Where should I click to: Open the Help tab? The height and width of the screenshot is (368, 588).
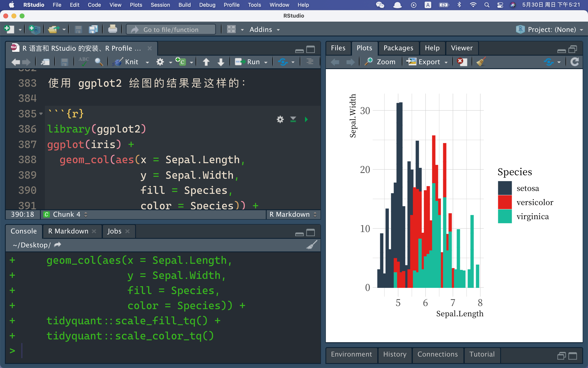432,48
